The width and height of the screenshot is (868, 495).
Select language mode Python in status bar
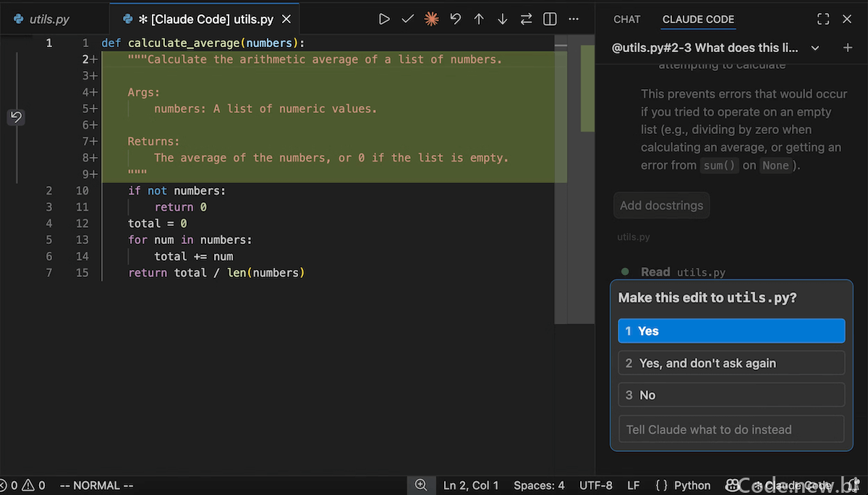(x=692, y=486)
